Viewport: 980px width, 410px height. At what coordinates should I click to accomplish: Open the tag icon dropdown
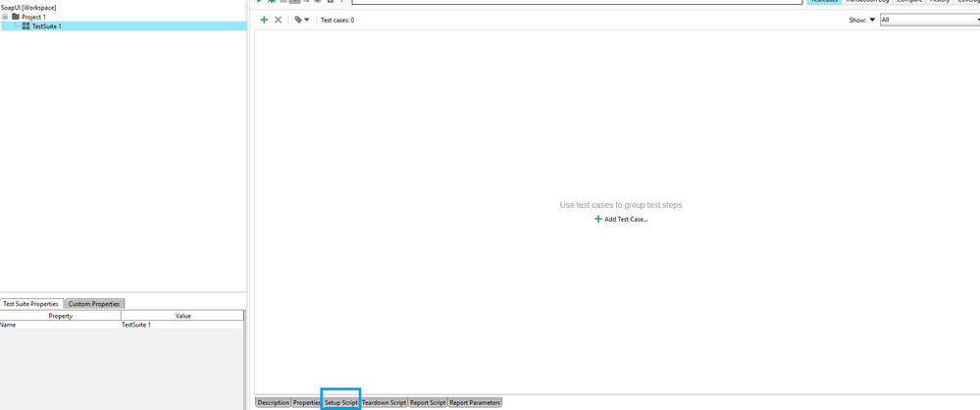click(302, 20)
